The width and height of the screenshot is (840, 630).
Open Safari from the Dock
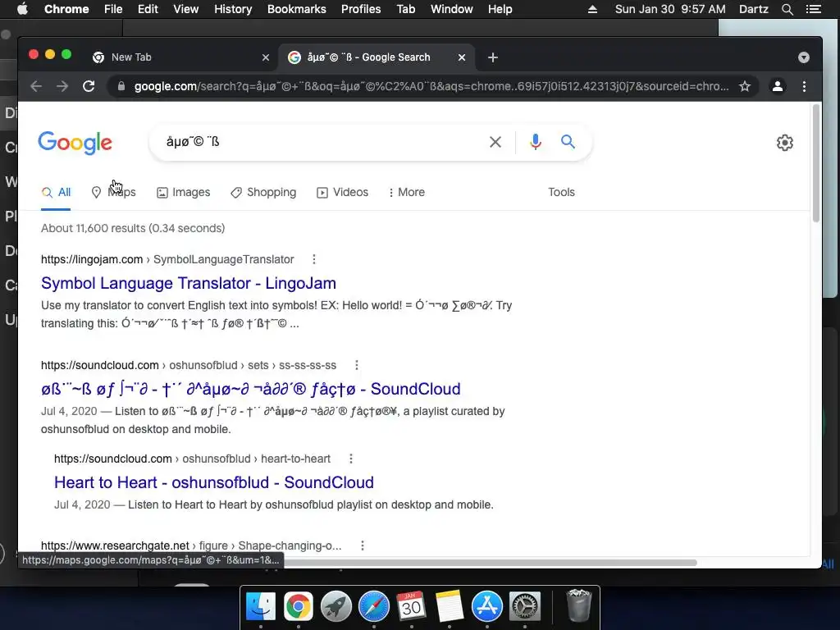point(374,606)
